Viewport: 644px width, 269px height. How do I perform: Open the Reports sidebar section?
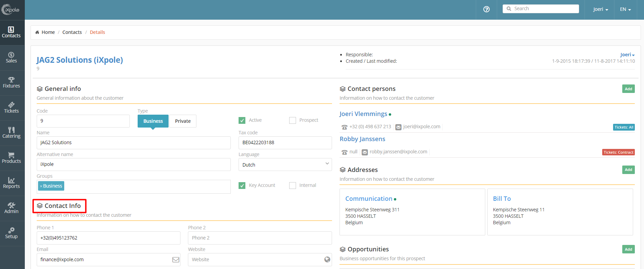(x=11, y=183)
